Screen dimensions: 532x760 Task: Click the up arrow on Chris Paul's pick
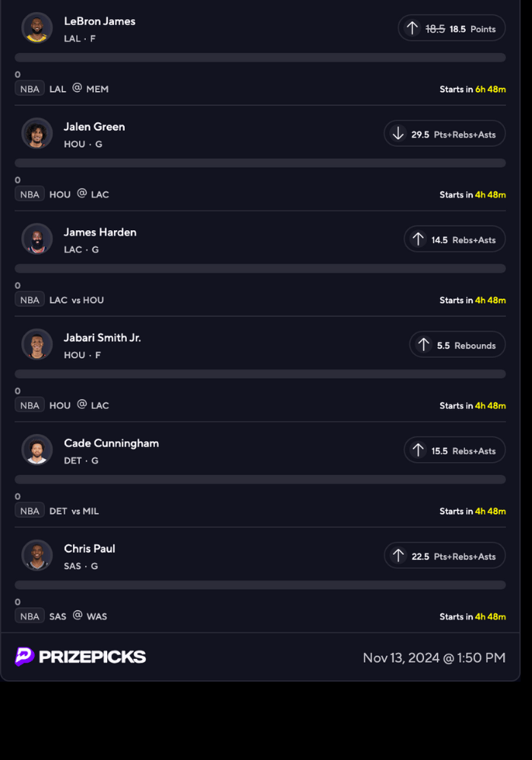click(x=397, y=556)
